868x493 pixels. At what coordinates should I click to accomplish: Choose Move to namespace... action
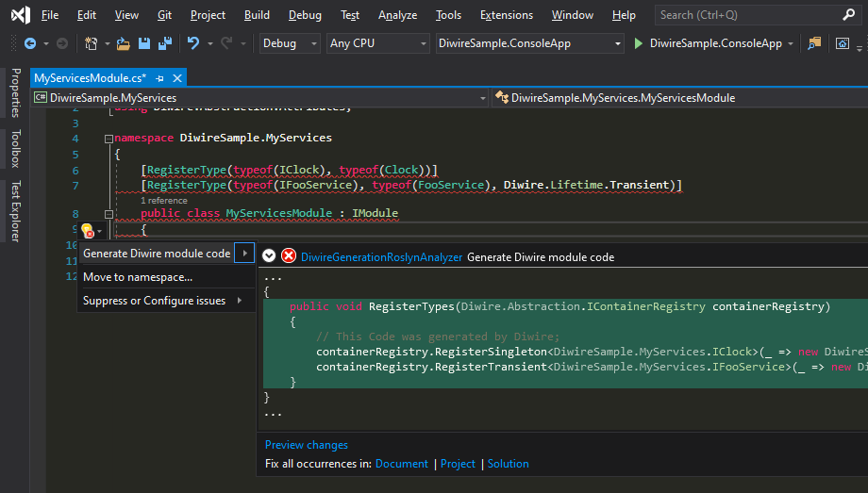(x=166, y=277)
